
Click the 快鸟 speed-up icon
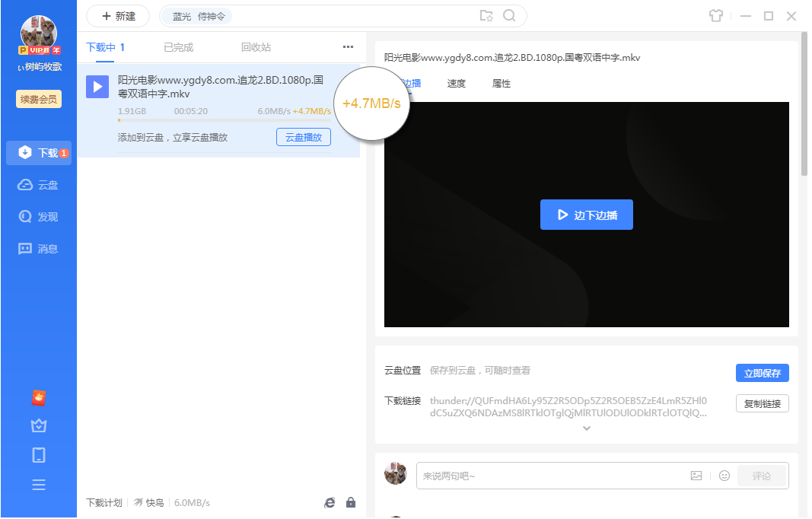(139, 502)
